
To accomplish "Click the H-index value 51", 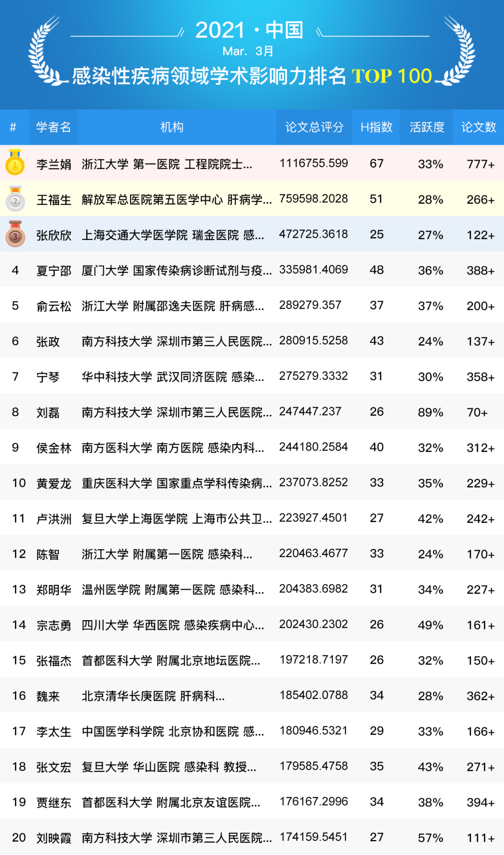I will coord(377,199).
